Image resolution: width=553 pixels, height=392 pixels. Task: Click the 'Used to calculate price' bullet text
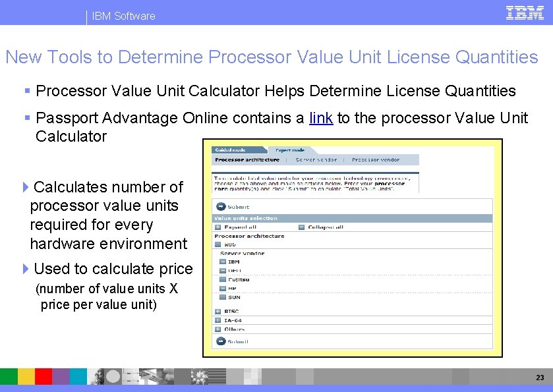(113, 269)
